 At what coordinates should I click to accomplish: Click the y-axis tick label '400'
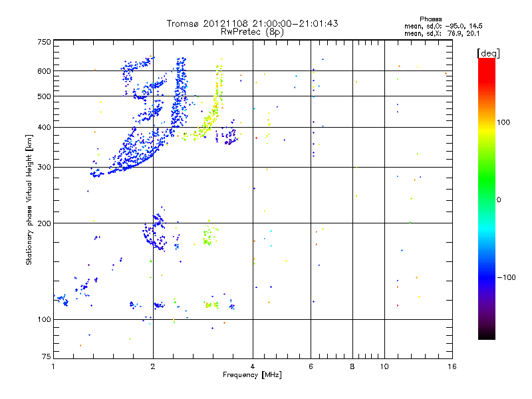tap(44, 128)
